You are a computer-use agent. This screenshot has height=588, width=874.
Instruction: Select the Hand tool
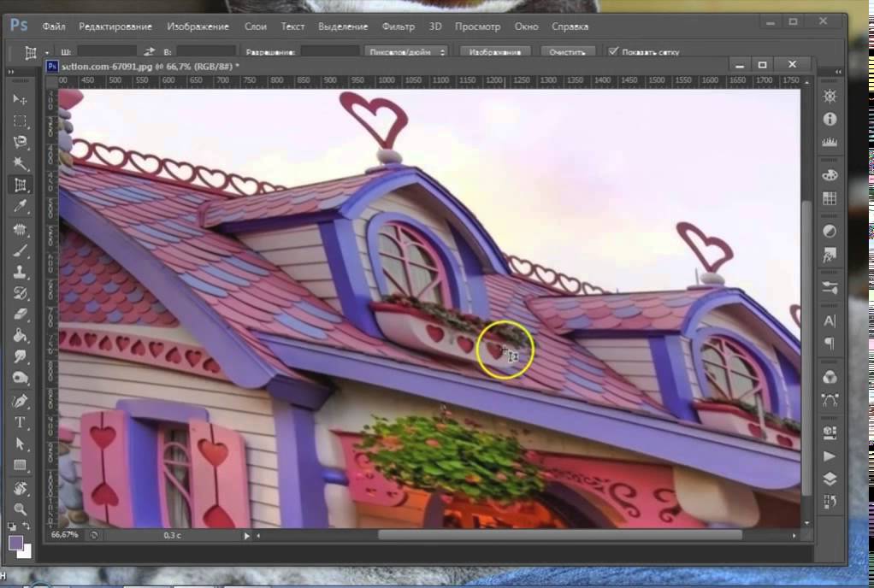point(20,488)
